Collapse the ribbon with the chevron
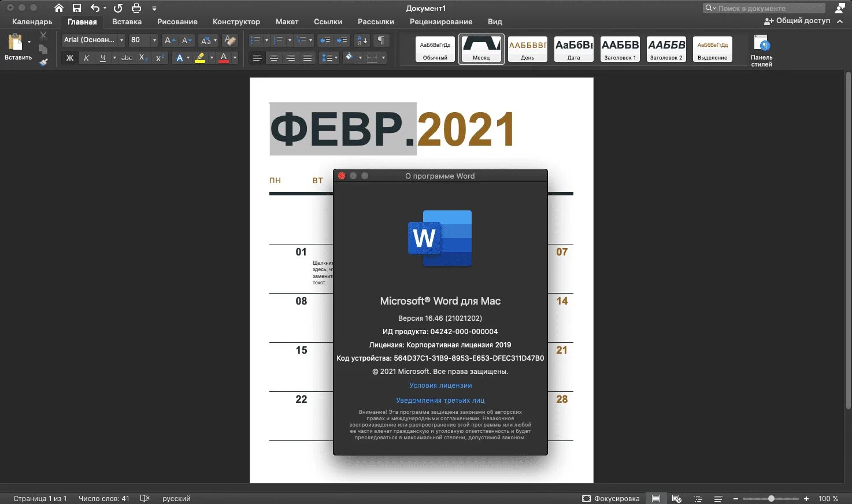Viewport: 852px width, 504px height. 840,21
